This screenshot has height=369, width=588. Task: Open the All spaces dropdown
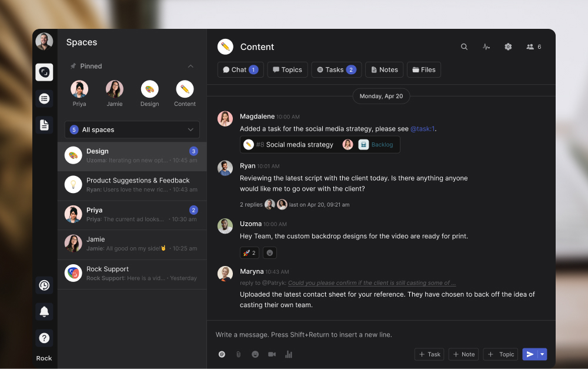132,129
